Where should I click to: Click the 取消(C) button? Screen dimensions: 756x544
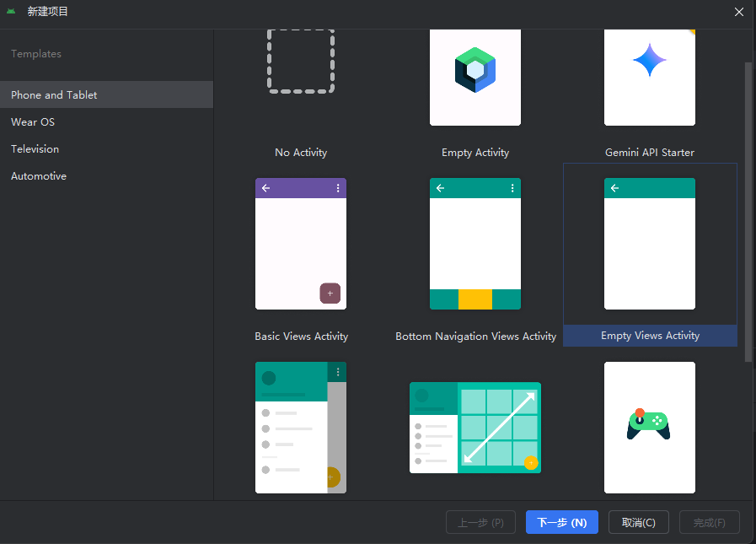[638, 522]
